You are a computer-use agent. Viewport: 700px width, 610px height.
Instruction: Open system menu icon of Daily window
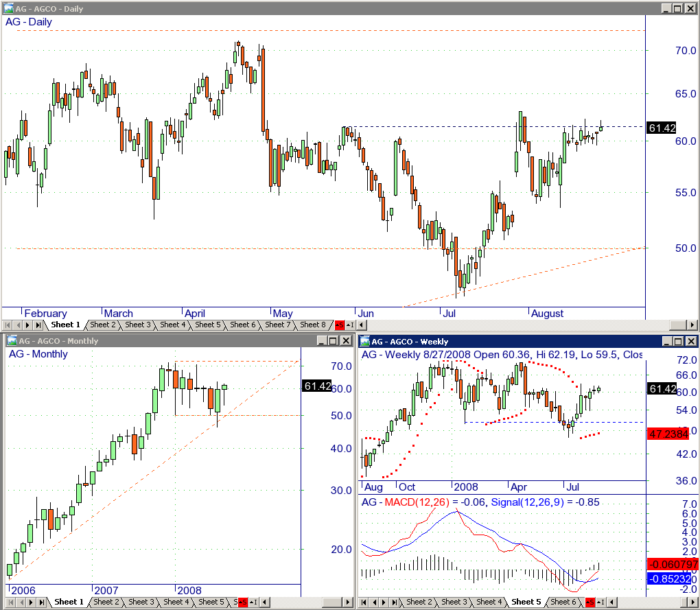[x=8, y=8]
